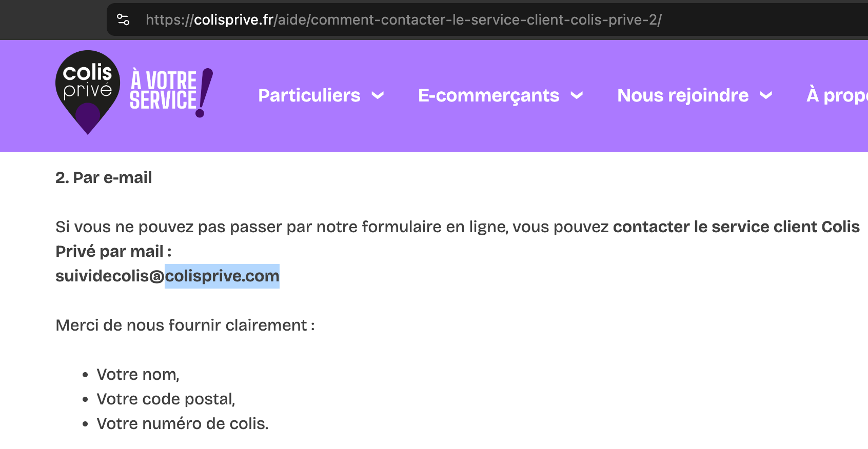The image size is (868, 449).
Task: Click "Merci de nous fournir clairement" text
Action: tap(185, 325)
